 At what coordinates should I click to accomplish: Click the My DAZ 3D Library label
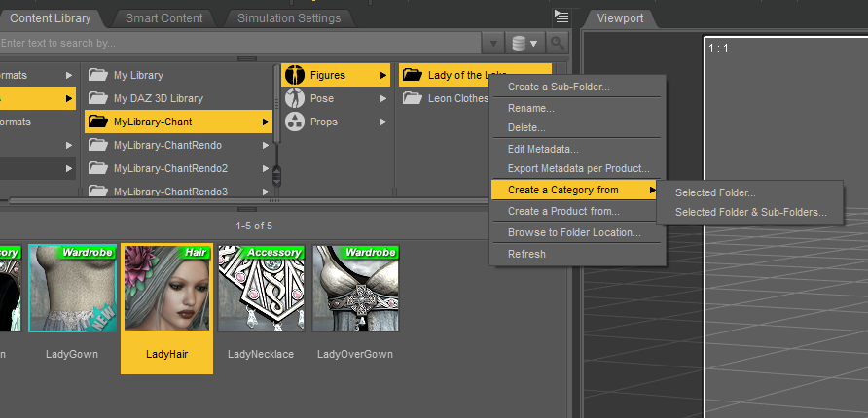click(x=159, y=98)
